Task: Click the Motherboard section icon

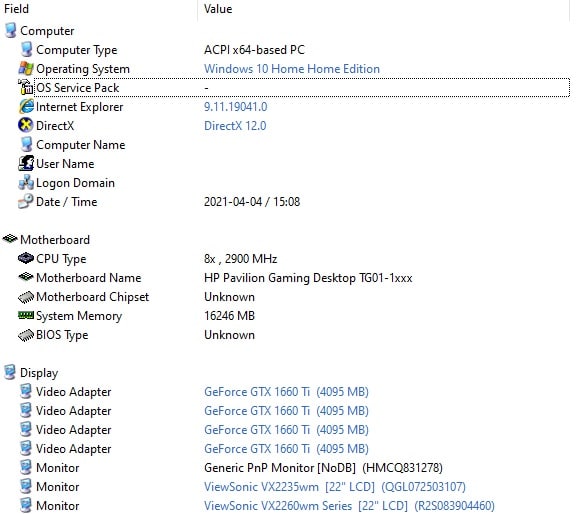Action: pyautogui.click(x=10, y=239)
